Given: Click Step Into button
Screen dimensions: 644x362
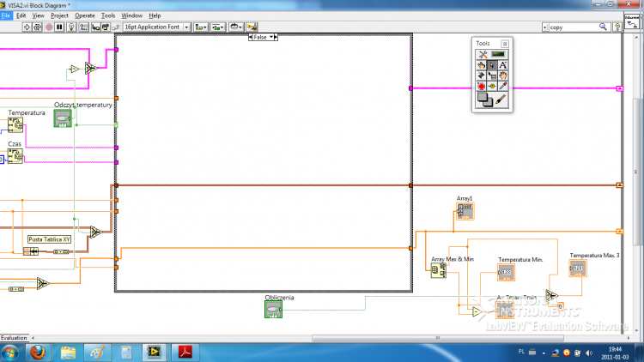Looking at the screenshot, I should click(x=95, y=27).
